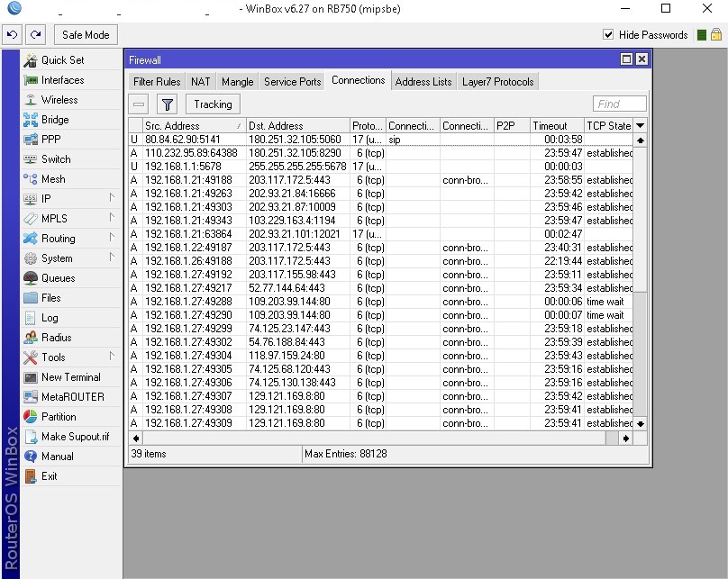Viewport: 728px width, 579px height.
Task: Switch to the NAT tab
Action: coord(201,82)
